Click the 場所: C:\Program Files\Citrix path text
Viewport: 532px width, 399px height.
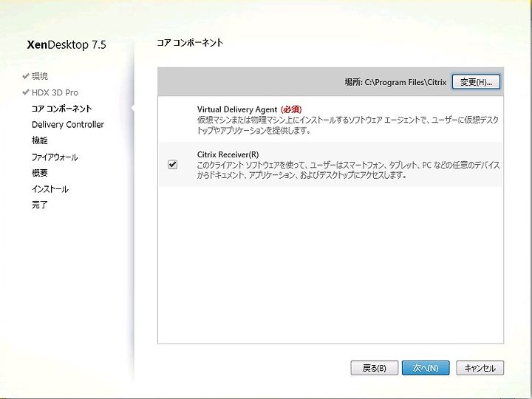(395, 82)
